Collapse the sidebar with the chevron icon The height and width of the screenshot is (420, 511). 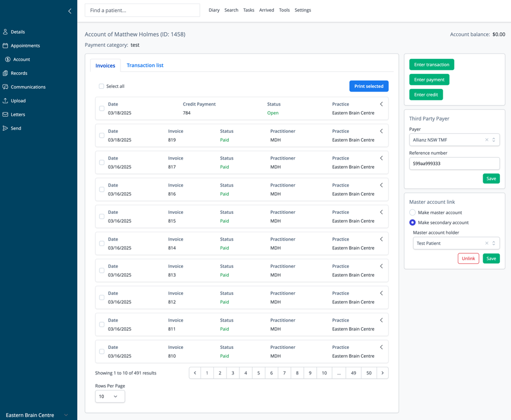tap(69, 11)
